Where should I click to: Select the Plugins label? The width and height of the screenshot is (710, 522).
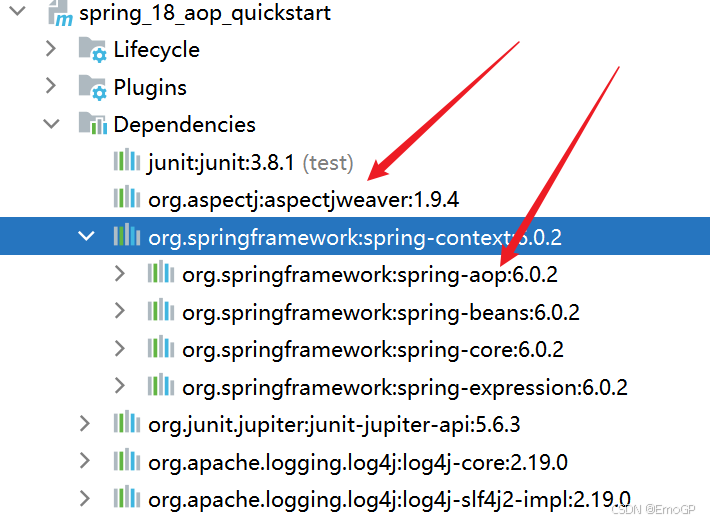point(150,88)
